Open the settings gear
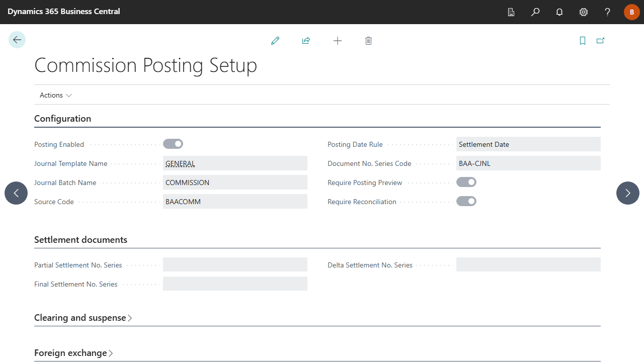Viewport: 644px width, 362px height. tap(584, 12)
